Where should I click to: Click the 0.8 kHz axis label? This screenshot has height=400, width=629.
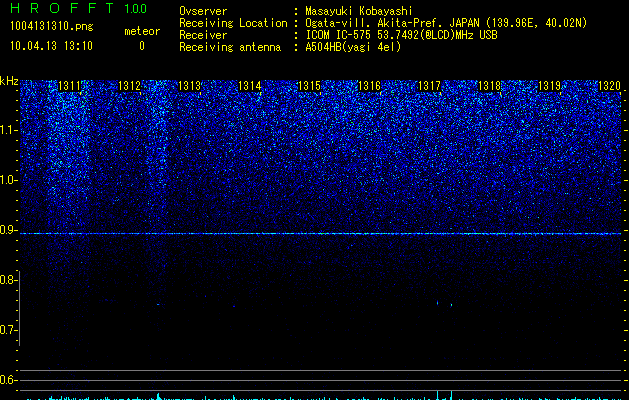8,280
